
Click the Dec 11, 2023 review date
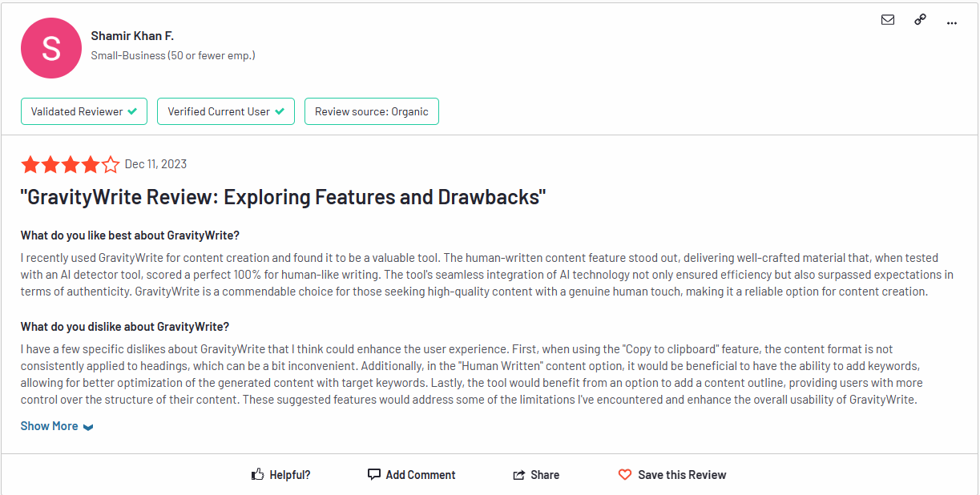tap(155, 164)
